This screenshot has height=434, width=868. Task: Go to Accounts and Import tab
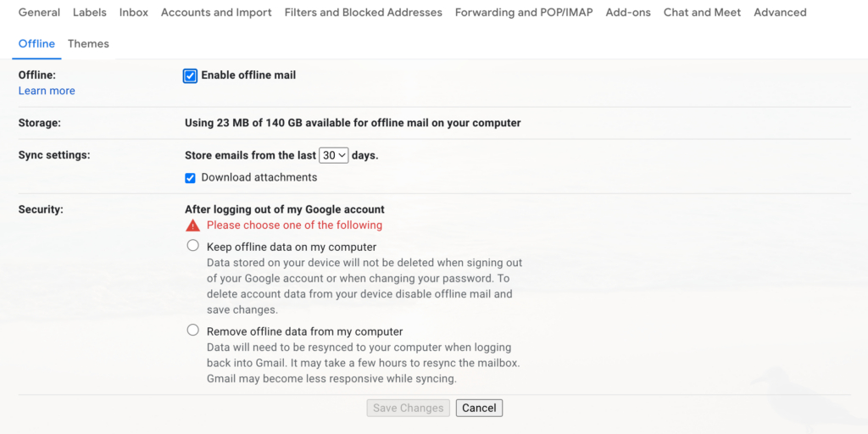click(x=216, y=12)
